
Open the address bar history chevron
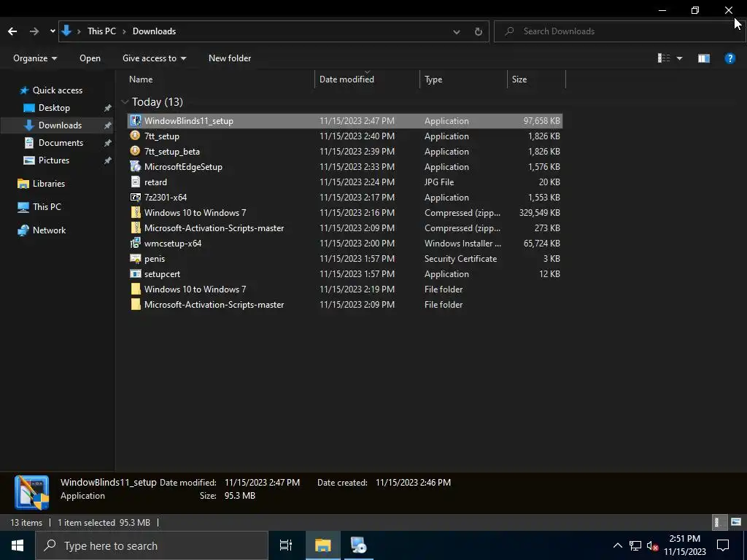pos(457,32)
